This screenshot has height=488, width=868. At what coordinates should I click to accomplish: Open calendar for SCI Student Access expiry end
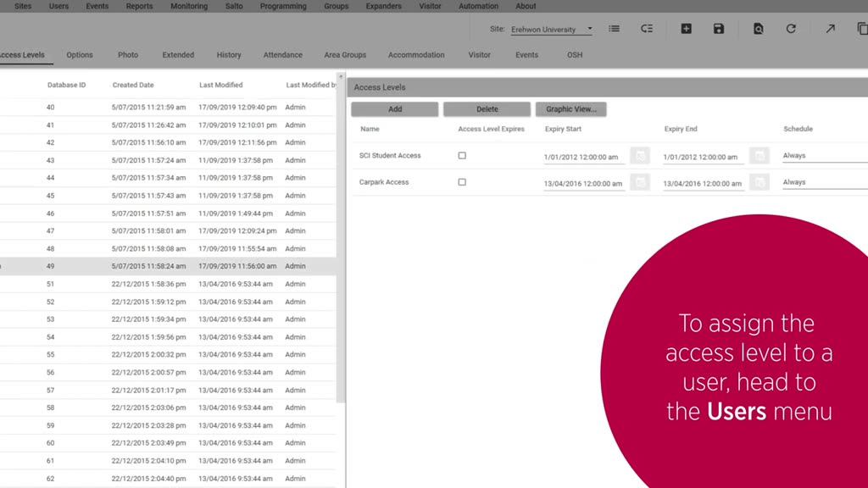tap(759, 156)
